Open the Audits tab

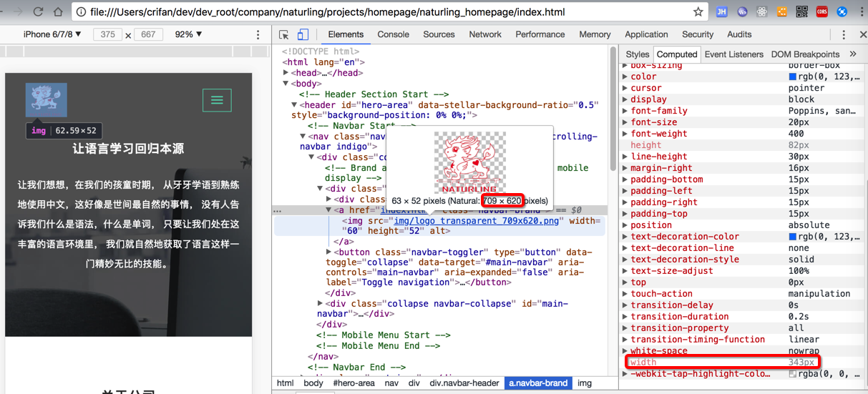(739, 34)
